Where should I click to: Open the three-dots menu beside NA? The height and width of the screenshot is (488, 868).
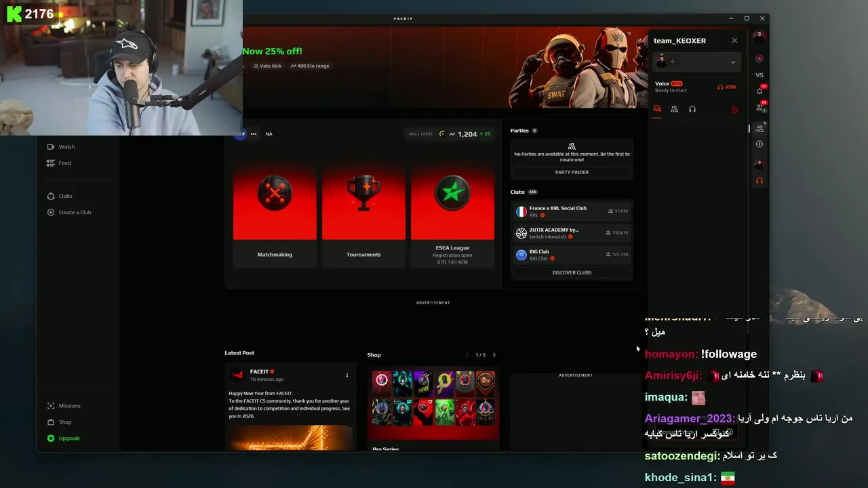click(254, 134)
